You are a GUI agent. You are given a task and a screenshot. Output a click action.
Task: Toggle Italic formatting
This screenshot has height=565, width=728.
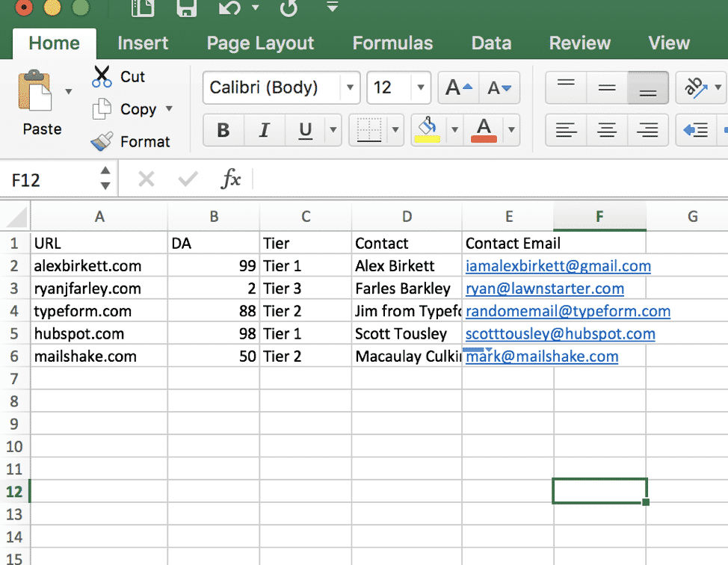[x=264, y=130]
